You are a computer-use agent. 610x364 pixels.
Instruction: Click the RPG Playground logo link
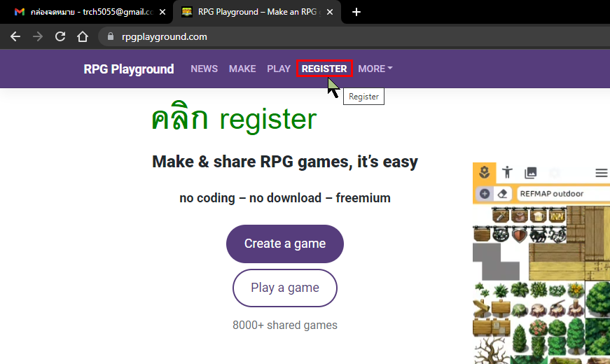coord(129,69)
